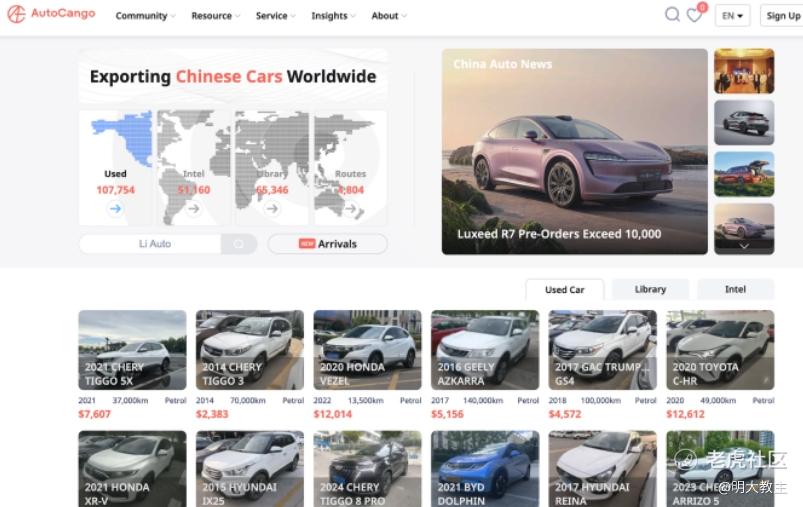803x507 pixels.
Task: Open the 2020 Toyota C-HR listing
Action: click(x=720, y=350)
